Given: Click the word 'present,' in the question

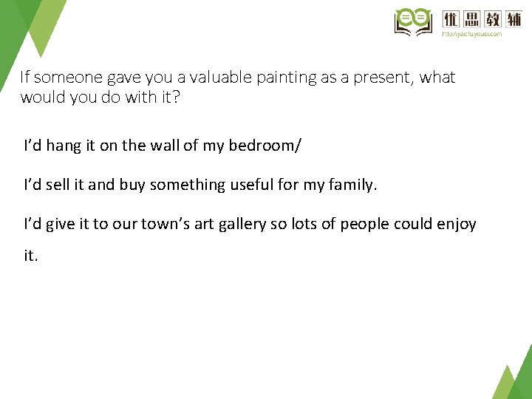Looking at the screenshot, I should pyautogui.click(x=383, y=78).
